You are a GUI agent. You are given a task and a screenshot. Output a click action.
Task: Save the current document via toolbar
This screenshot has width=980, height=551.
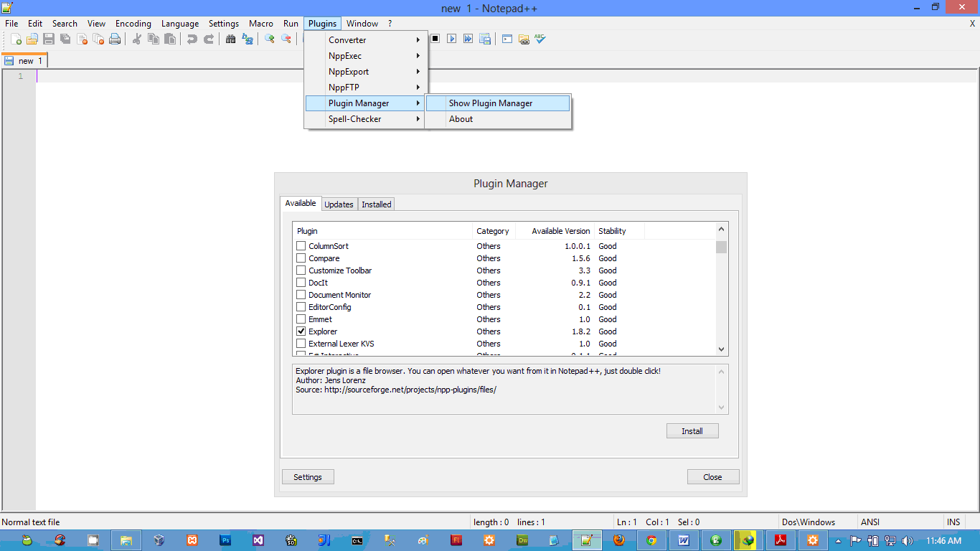(x=49, y=39)
